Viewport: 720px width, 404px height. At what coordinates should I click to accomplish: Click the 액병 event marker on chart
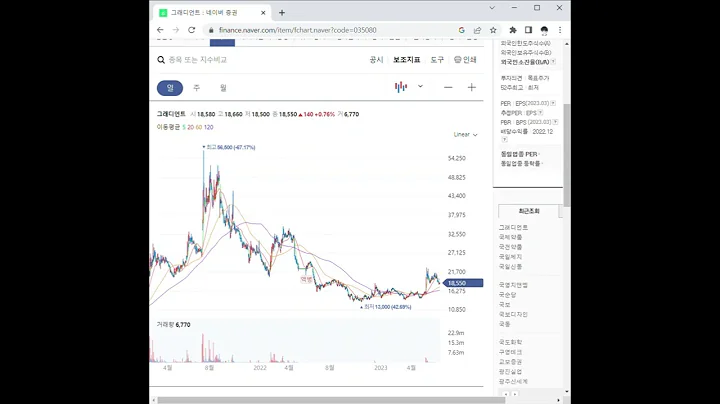(306, 279)
